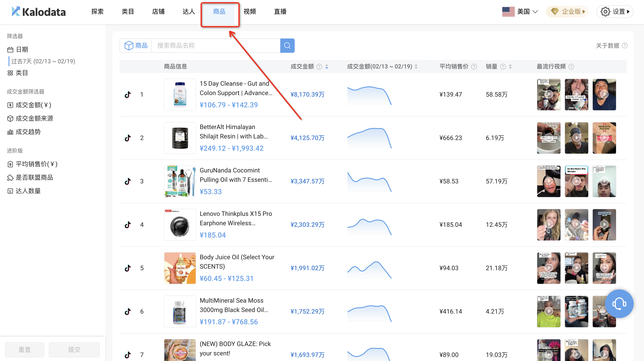Expand the 类目 filter in sidebar
This screenshot has height=361, width=644.
[17, 73]
